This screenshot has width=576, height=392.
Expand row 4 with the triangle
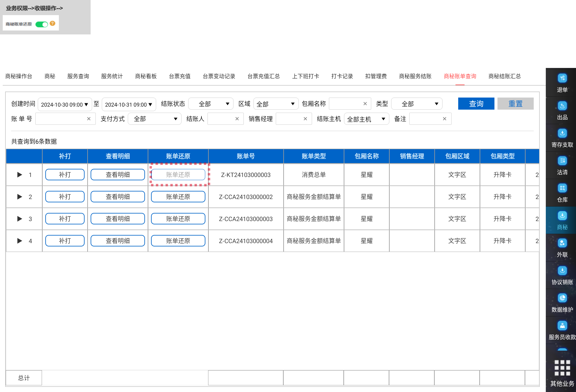coord(20,241)
